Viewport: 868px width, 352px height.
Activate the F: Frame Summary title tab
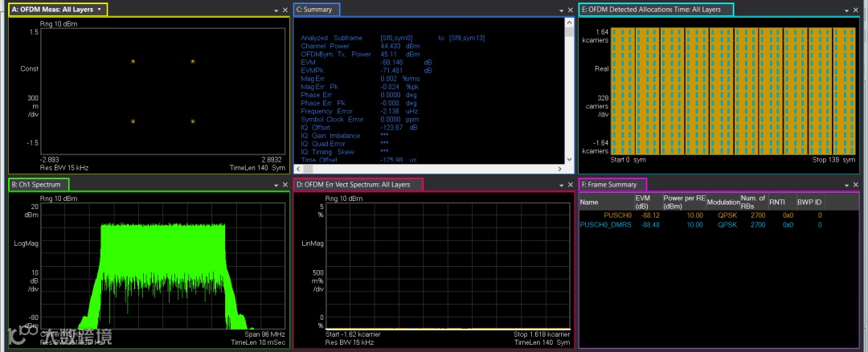[612, 184]
